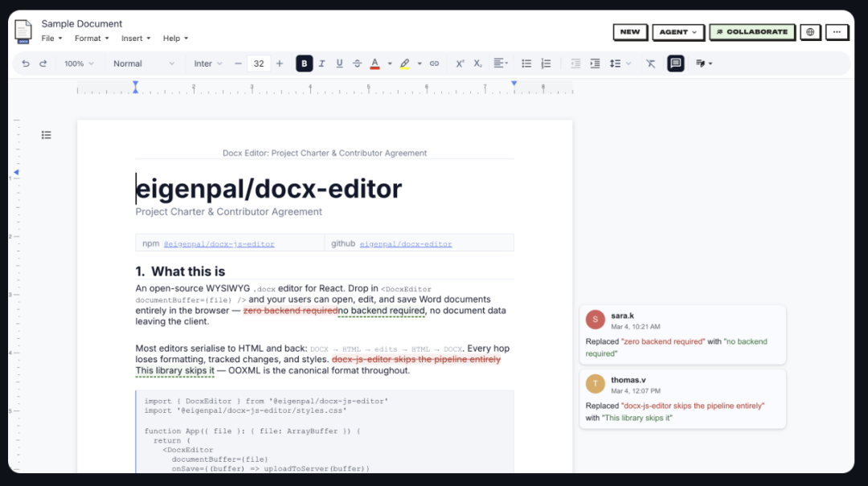The width and height of the screenshot is (868, 486).
Task: Toggle bold formatting
Action: [304, 63]
